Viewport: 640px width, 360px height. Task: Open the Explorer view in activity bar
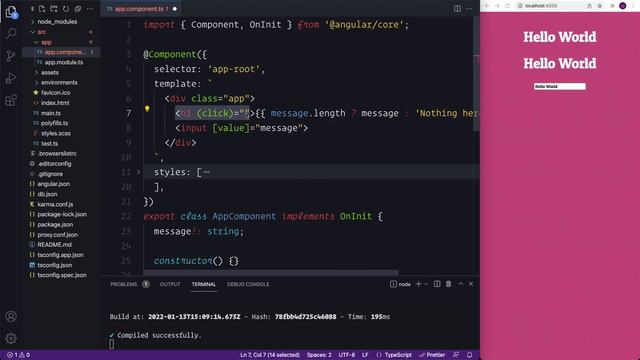[11, 12]
